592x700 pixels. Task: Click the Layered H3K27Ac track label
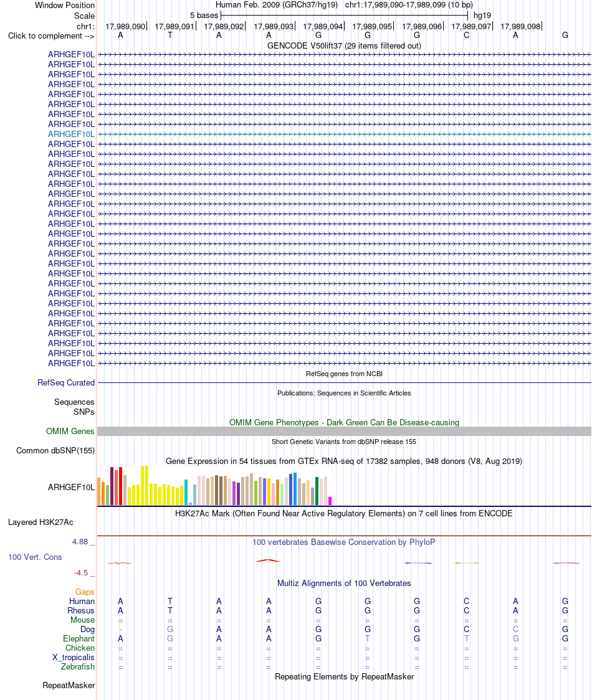41,523
